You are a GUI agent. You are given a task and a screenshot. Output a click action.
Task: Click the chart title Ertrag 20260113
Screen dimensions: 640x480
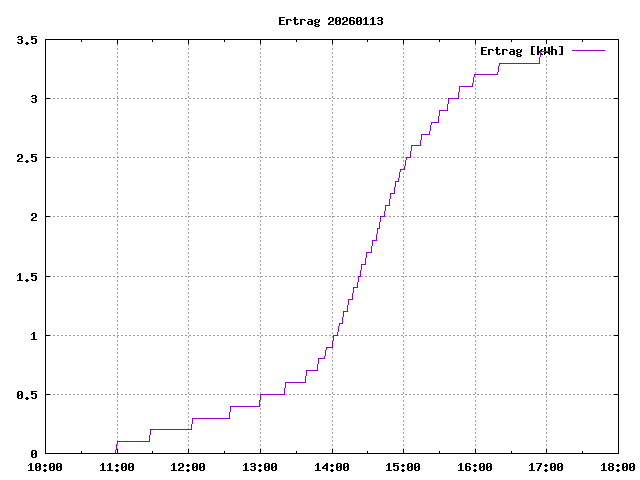tap(330, 21)
